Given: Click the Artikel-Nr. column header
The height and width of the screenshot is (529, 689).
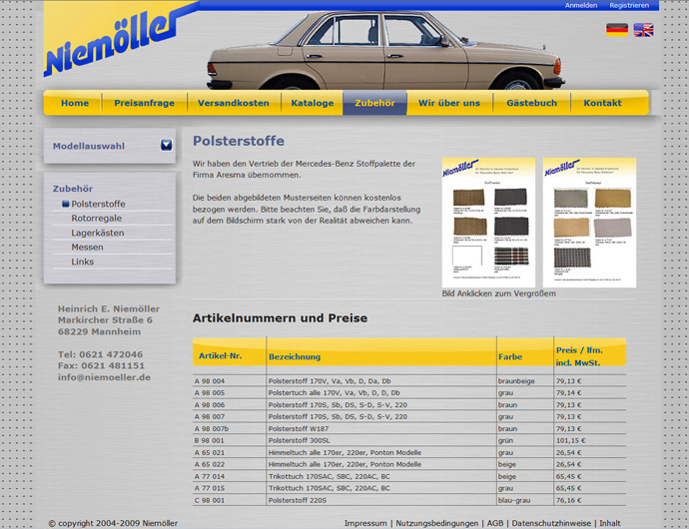Looking at the screenshot, I should click(x=220, y=356).
